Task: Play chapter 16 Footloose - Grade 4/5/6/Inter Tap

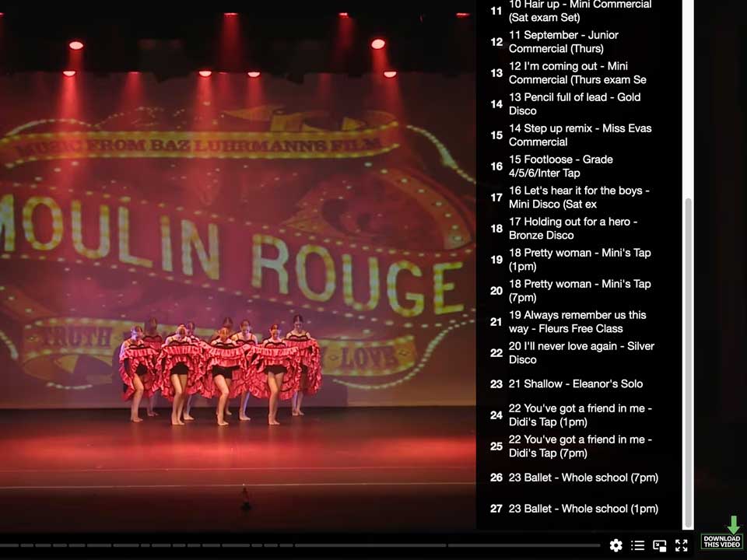Action: (x=579, y=166)
